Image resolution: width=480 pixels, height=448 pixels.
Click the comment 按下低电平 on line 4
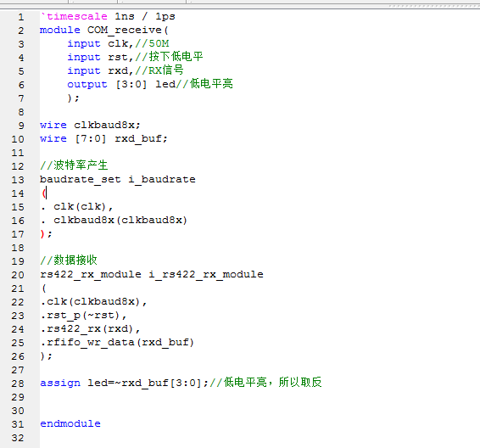(176, 57)
